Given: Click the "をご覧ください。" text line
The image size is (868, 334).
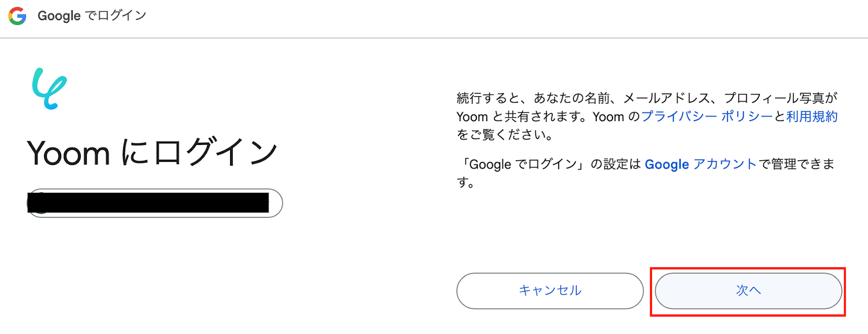Looking at the screenshot, I should (x=505, y=135).
